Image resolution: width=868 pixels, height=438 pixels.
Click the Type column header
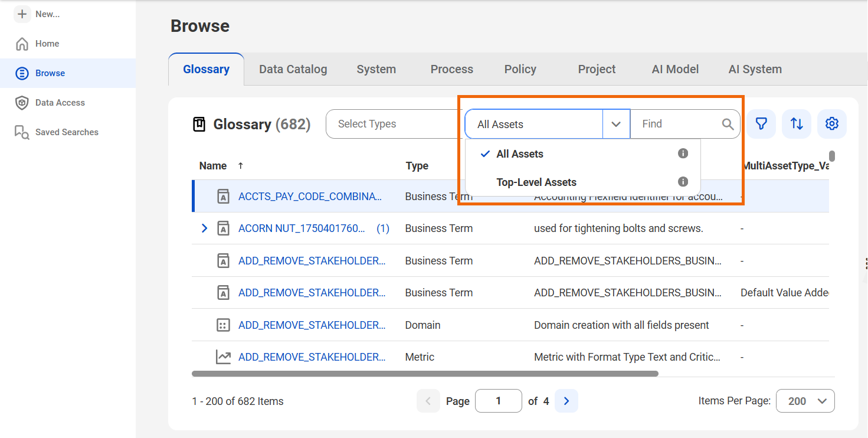click(417, 166)
